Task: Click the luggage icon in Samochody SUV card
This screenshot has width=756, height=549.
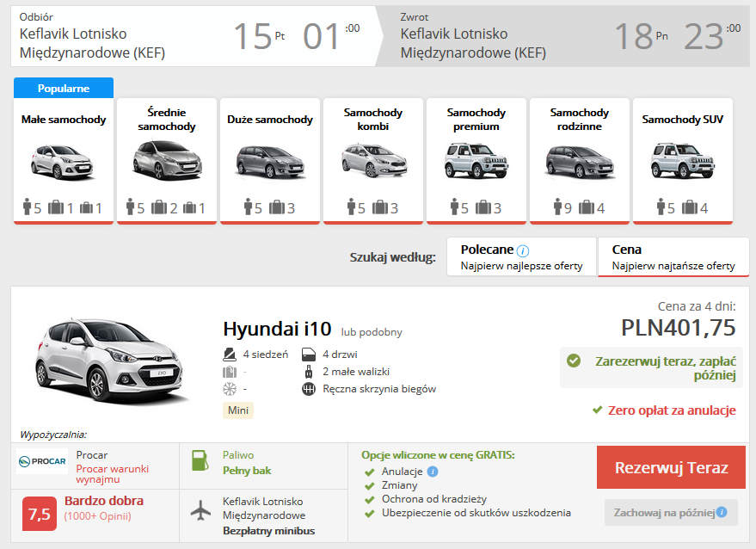Action: (690, 207)
